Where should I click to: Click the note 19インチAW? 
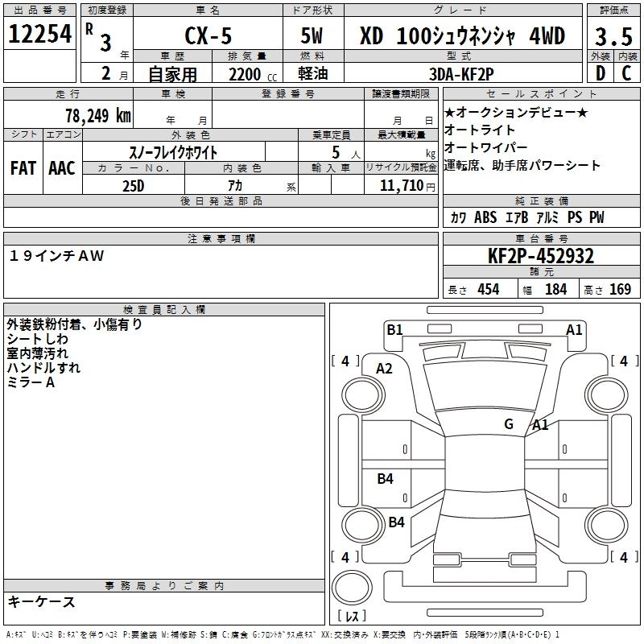pyautogui.click(x=56, y=256)
